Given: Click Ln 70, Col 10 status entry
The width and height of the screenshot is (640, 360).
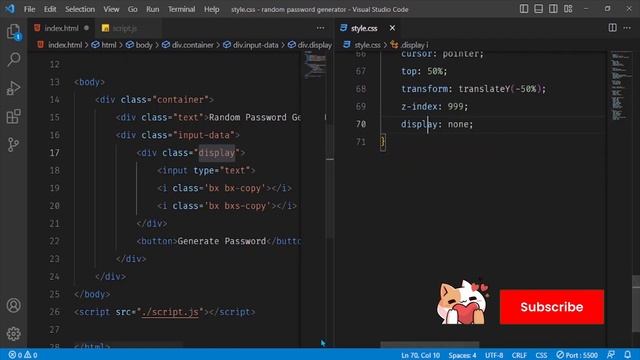Looking at the screenshot, I should pyautogui.click(x=420, y=355).
